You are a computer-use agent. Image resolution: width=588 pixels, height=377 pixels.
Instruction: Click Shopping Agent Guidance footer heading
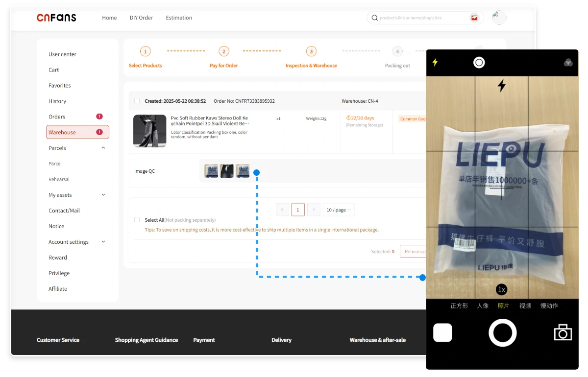click(x=147, y=340)
